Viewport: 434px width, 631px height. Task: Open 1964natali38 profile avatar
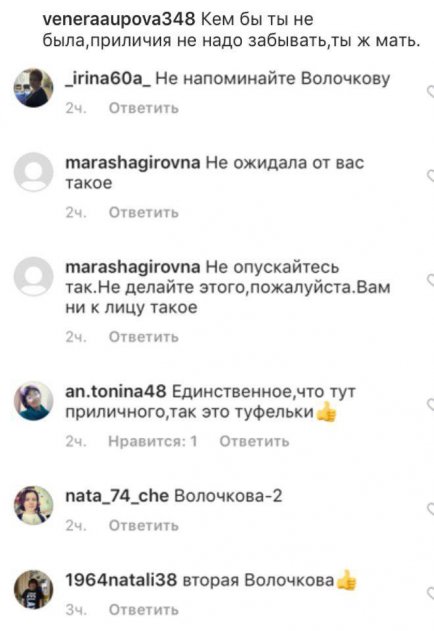coord(33,590)
